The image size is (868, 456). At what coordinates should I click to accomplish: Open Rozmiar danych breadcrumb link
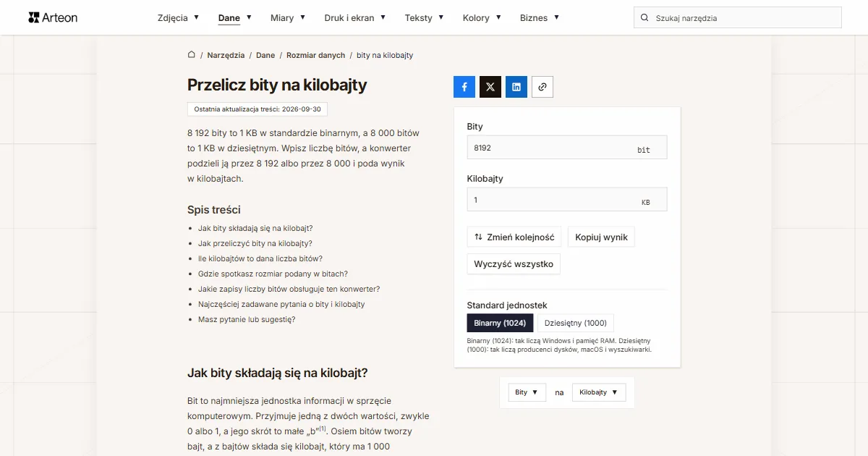point(316,55)
